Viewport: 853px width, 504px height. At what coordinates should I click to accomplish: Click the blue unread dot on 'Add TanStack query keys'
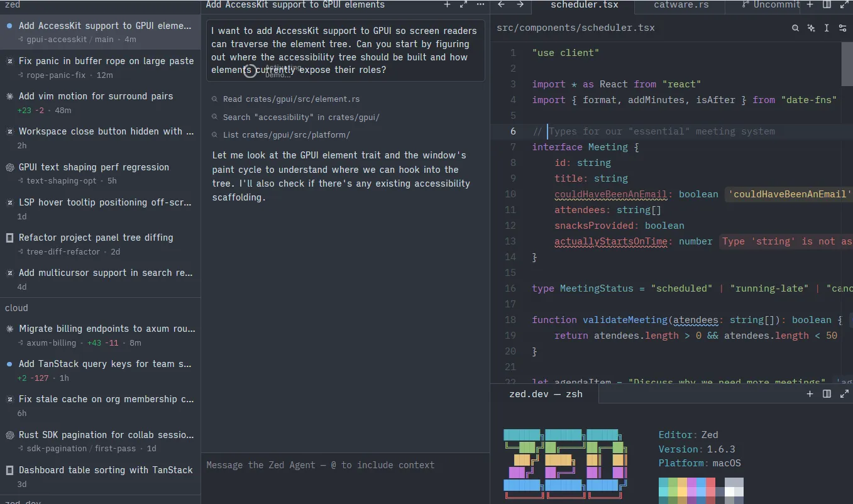9,364
